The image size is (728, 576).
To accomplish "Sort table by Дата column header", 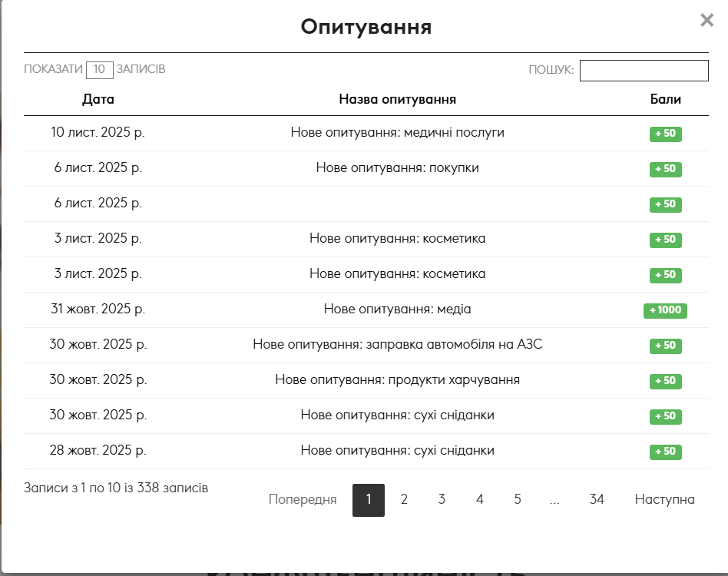I will click(x=98, y=99).
